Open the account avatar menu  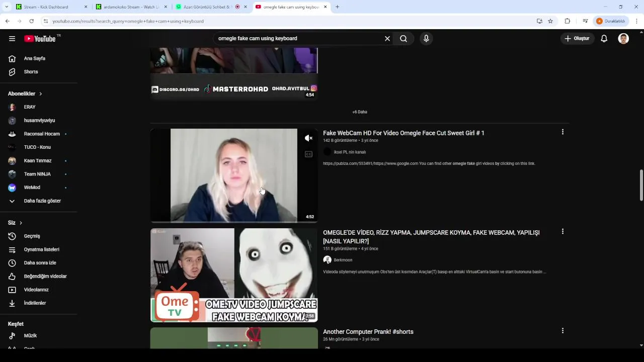point(623,39)
